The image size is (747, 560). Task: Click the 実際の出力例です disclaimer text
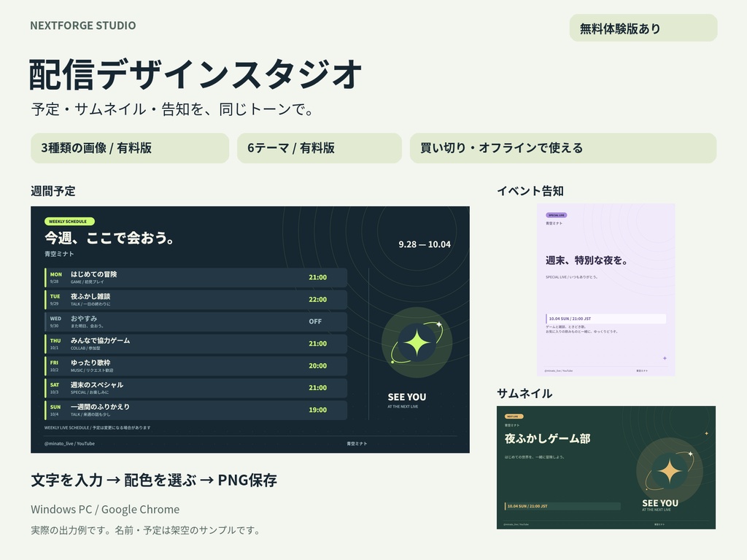pos(146,530)
